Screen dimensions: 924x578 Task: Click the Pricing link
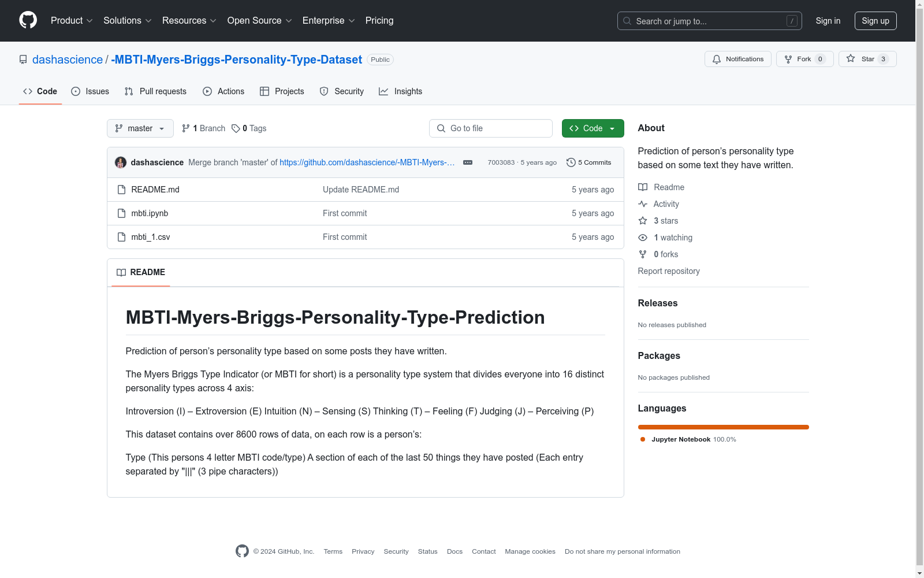379,21
